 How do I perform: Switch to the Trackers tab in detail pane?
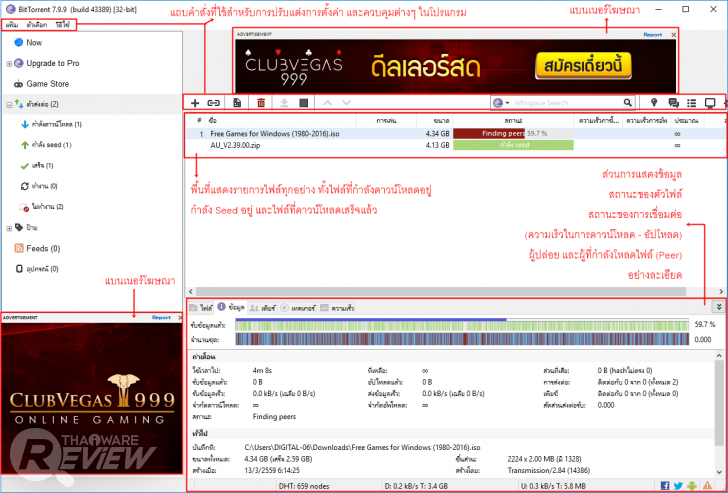pyautogui.click(x=298, y=307)
